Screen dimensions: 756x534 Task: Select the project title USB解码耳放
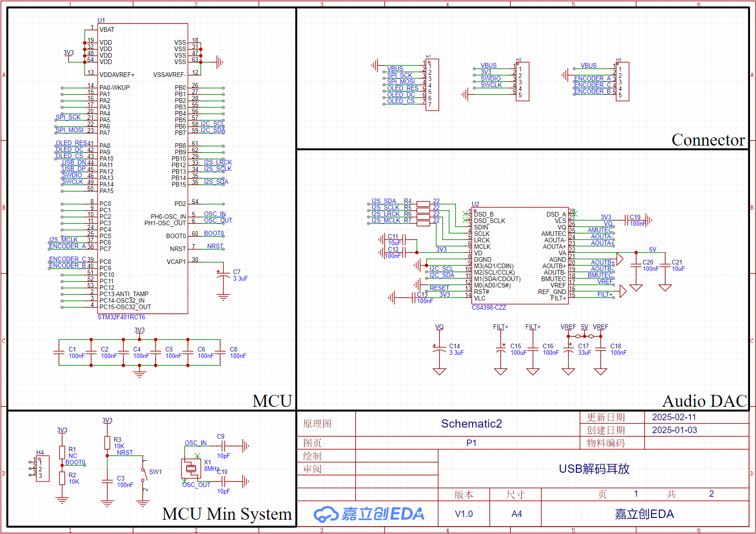(x=594, y=469)
